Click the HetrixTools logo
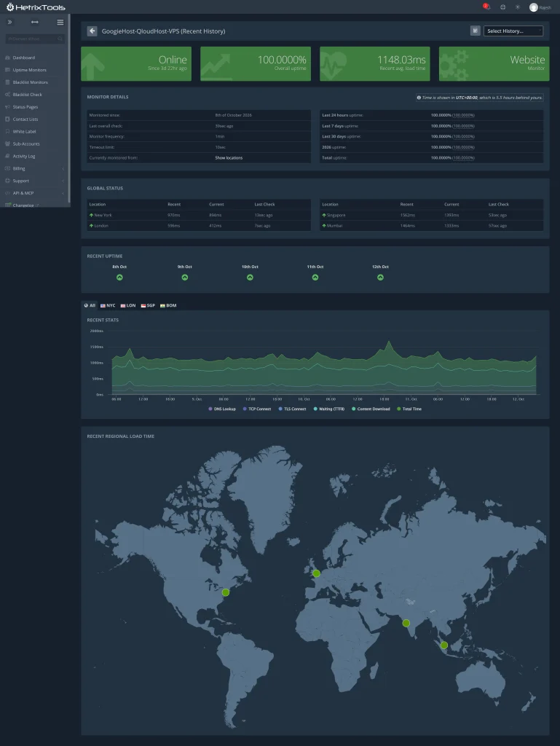This screenshot has height=746, width=560. [x=36, y=7]
